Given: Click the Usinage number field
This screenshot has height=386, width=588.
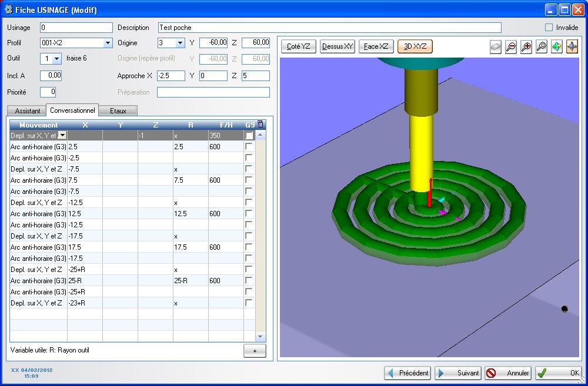Looking at the screenshot, I should pyautogui.click(x=76, y=28).
